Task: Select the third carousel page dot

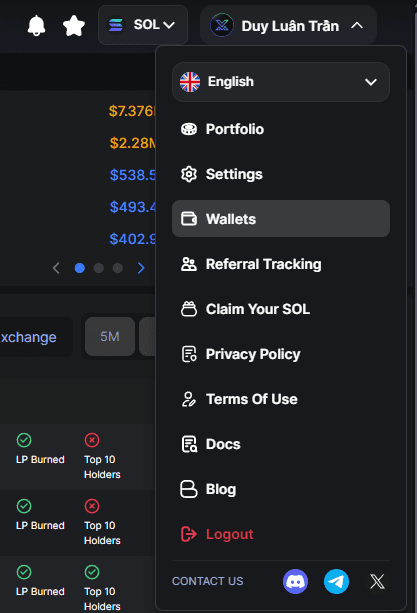Action: 118,268
